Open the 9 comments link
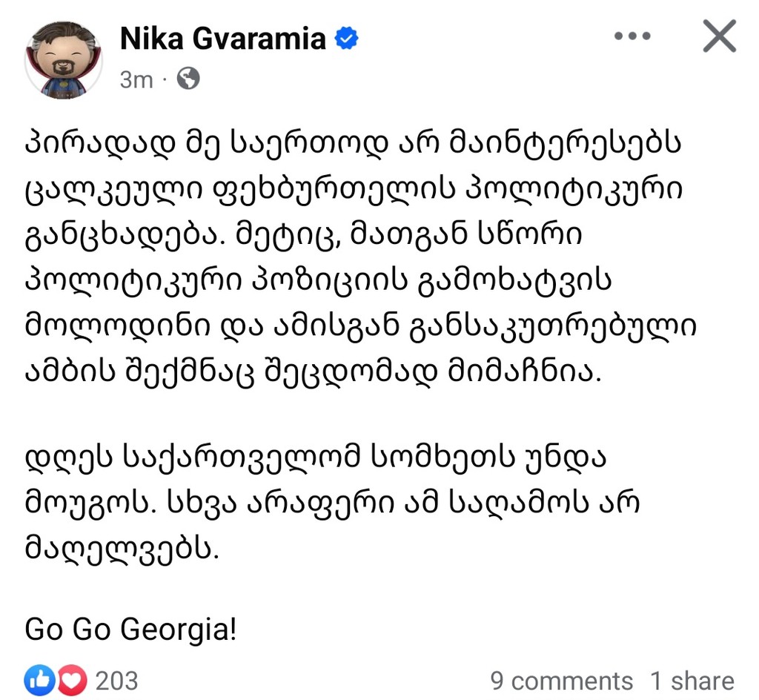Image resolution: width=759 pixels, height=700 pixels. tap(562, 681)
